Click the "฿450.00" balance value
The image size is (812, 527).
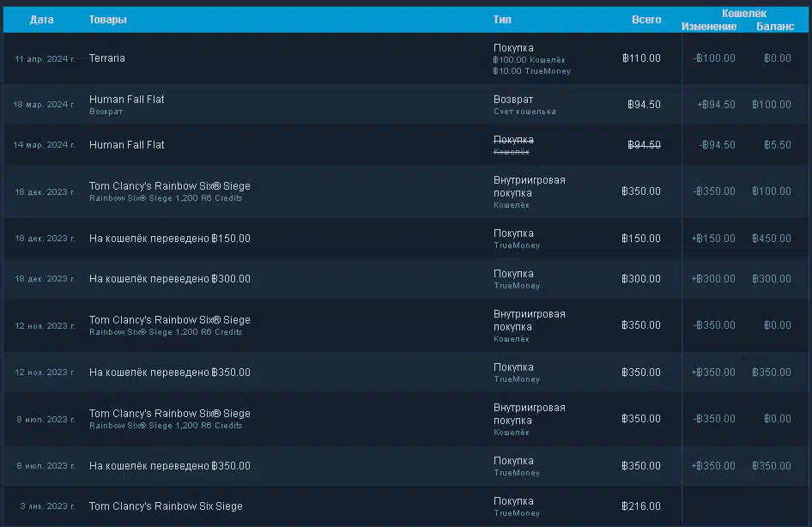(772, 239)
